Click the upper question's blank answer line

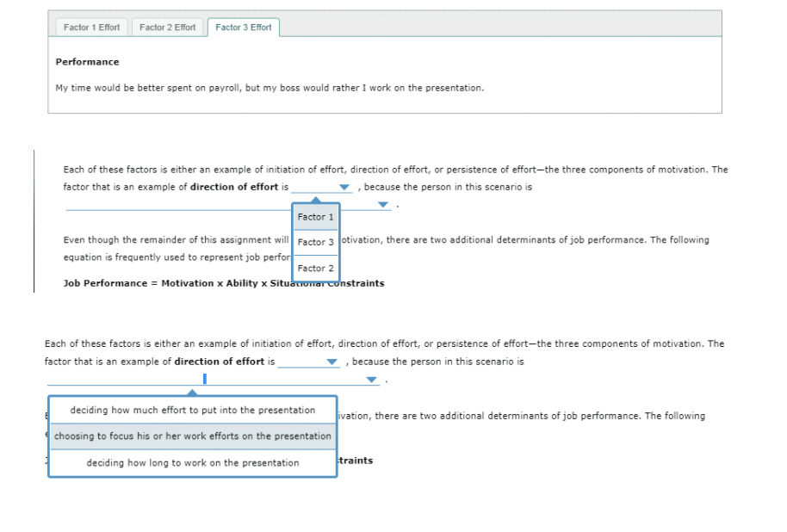172,207
